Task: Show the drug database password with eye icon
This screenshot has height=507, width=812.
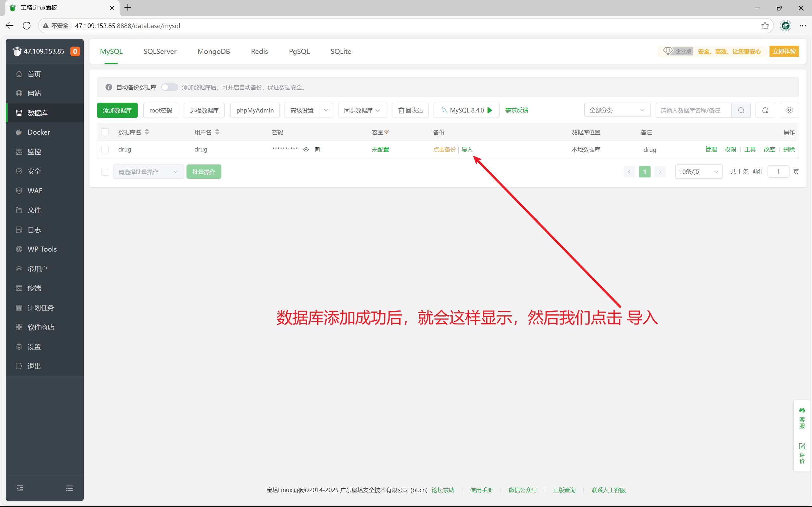Action: (x=306, y=150)
